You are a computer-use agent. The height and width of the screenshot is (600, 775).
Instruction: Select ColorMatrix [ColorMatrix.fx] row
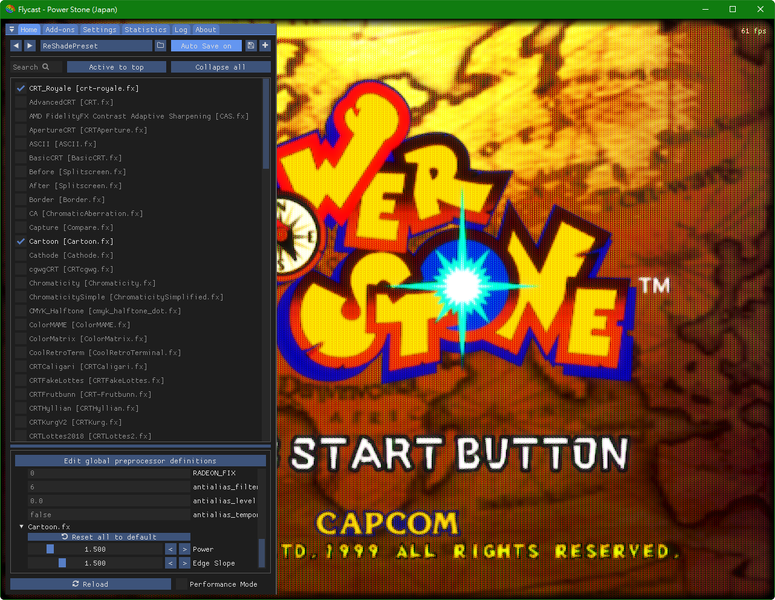coord(88,339)
